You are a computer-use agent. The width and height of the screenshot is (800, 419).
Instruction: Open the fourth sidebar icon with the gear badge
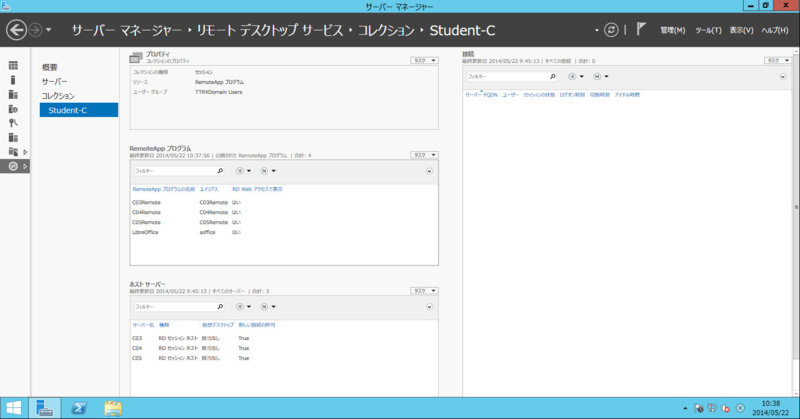coord(13,109)
